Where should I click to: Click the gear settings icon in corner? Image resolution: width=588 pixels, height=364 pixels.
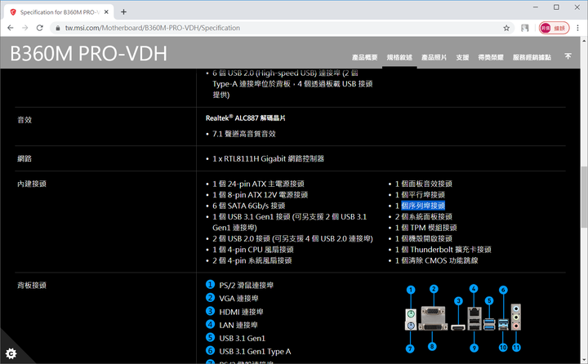pyautogui.click(x=11, y=353)
